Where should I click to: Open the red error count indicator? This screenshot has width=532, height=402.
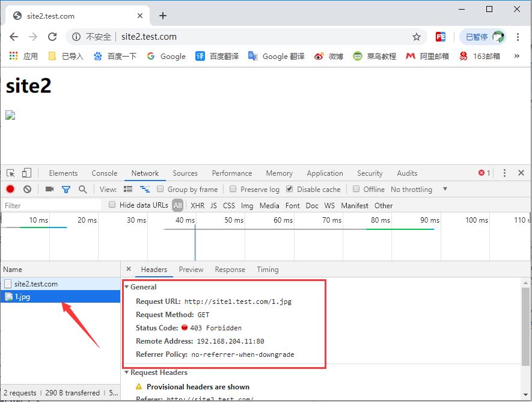click(484, 173)
